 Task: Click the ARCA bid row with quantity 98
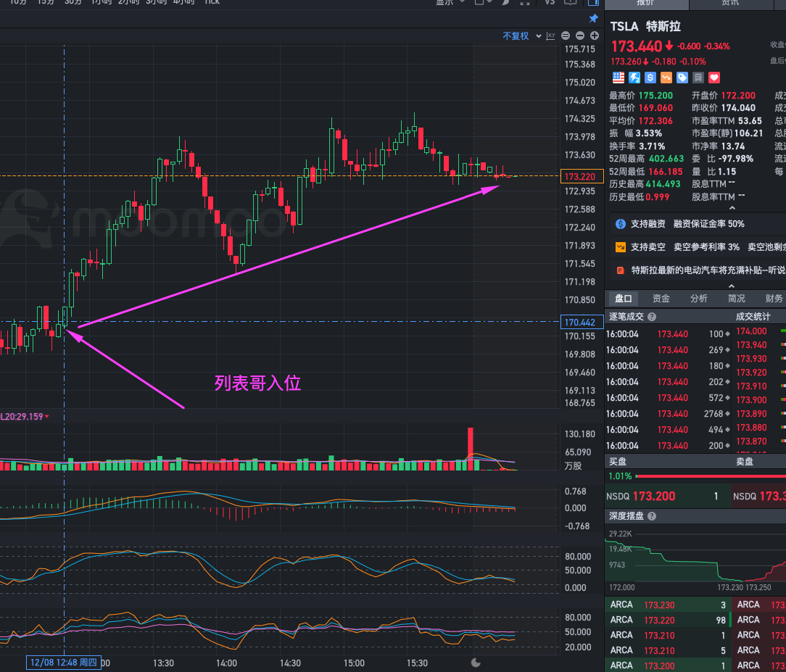click(x=668, y=621)
